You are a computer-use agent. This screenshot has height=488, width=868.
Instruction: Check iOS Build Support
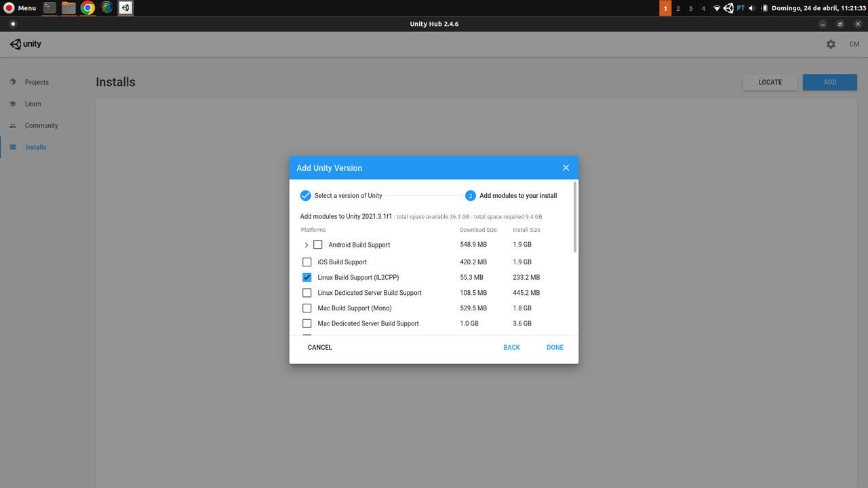click(x=307, y=262)
